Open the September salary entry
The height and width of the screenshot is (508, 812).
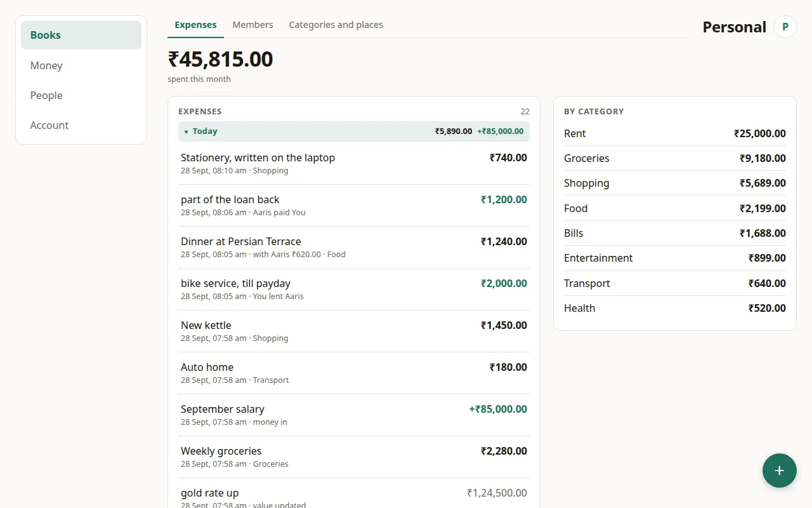(354, 415)
